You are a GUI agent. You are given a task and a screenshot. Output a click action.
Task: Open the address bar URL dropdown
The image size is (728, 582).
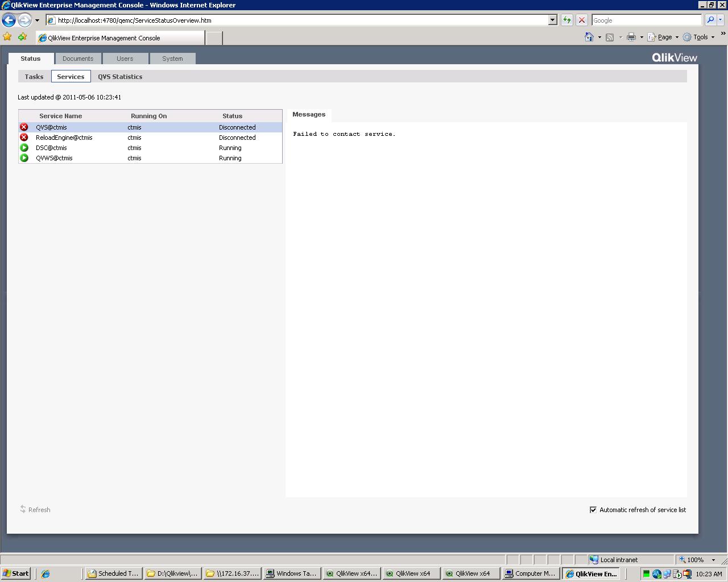[x=552, y=20]
